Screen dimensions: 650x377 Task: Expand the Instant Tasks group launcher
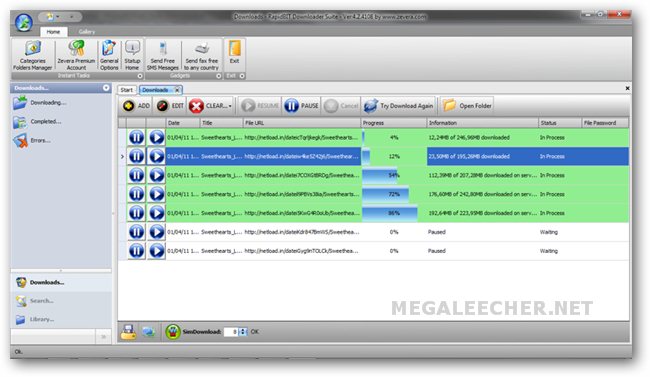pyautogui.click(x=140, y=76)
